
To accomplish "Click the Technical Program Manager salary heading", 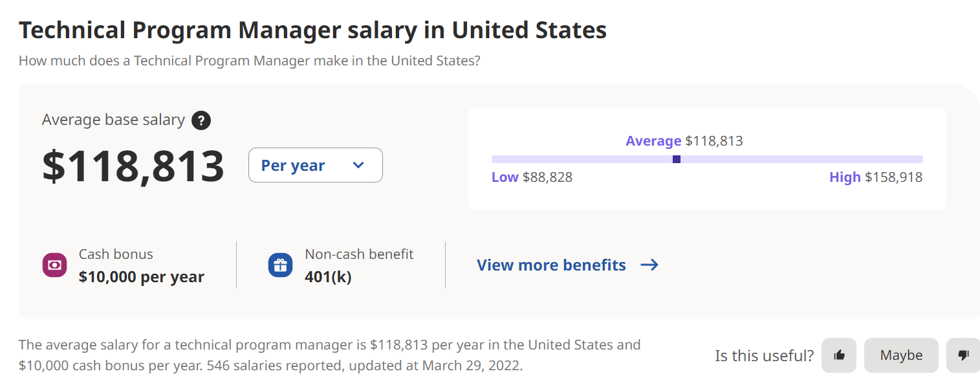I will tap(312, 30).
